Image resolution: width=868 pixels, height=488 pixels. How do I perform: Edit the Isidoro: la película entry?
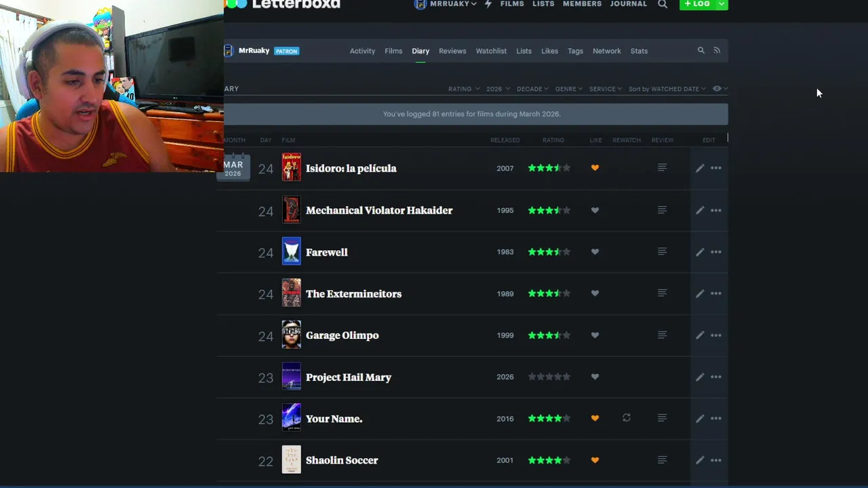(700, 168)
